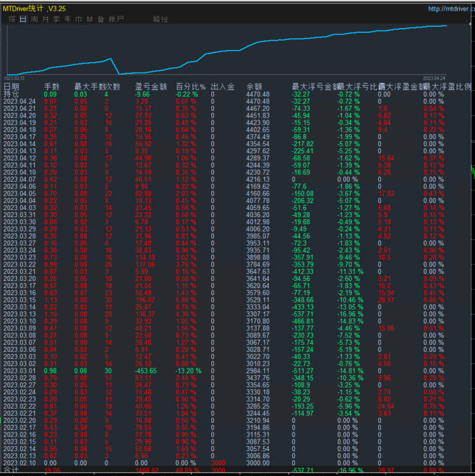
Task: Click the 28.97 floating profit on 2023.03.15
Action: [386, 300]
